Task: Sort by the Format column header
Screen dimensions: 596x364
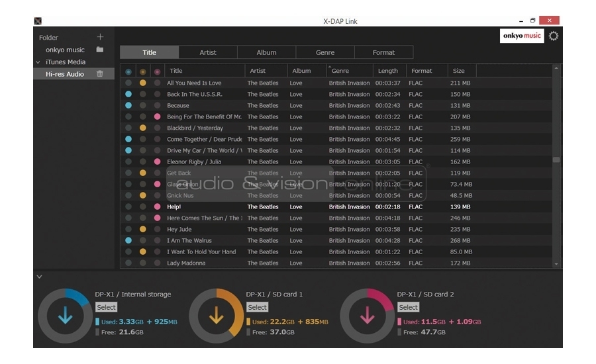Action: pos(427,71)
